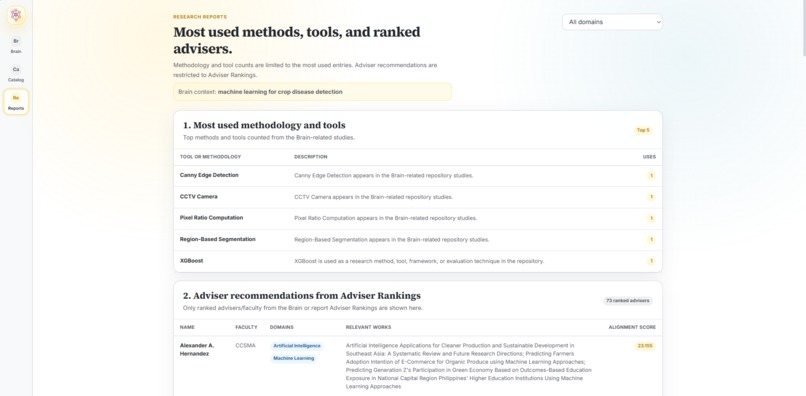Viewport: 806px width, 396px height.
Task: Open the All domains dropdown
Action: [x=612, y=22]
